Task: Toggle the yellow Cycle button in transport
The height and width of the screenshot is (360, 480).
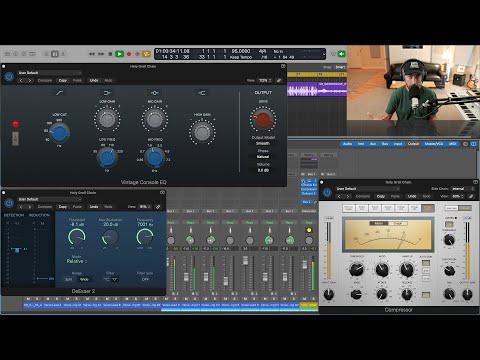Action: point(146,54)
